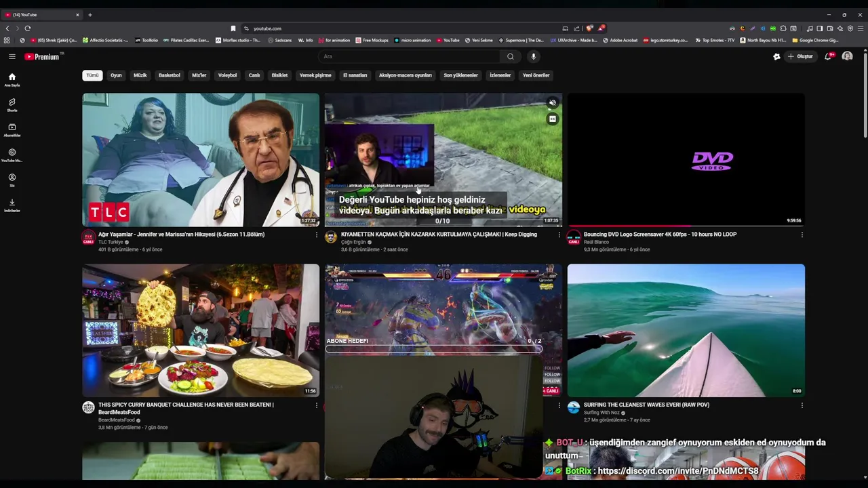Select the İzlenenler filter chip
Screen dimensions: 868x488
[x=500, y=75]
